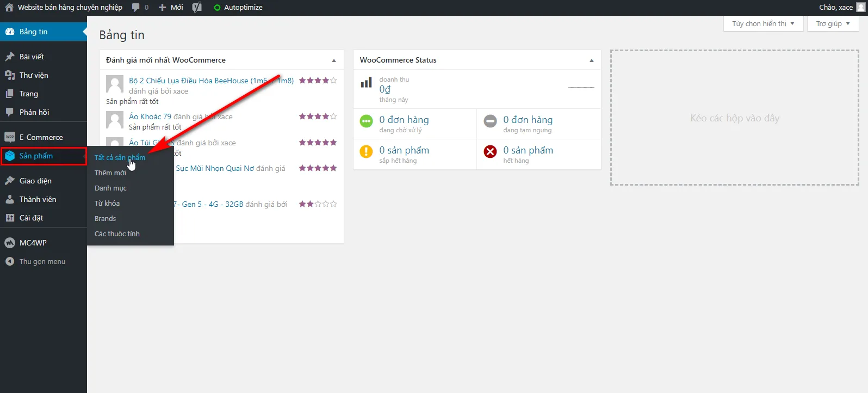This screenshot has height=393, width=868.
Task: Click the Bài viết pin icon
Action: click(x=10, y=57)
